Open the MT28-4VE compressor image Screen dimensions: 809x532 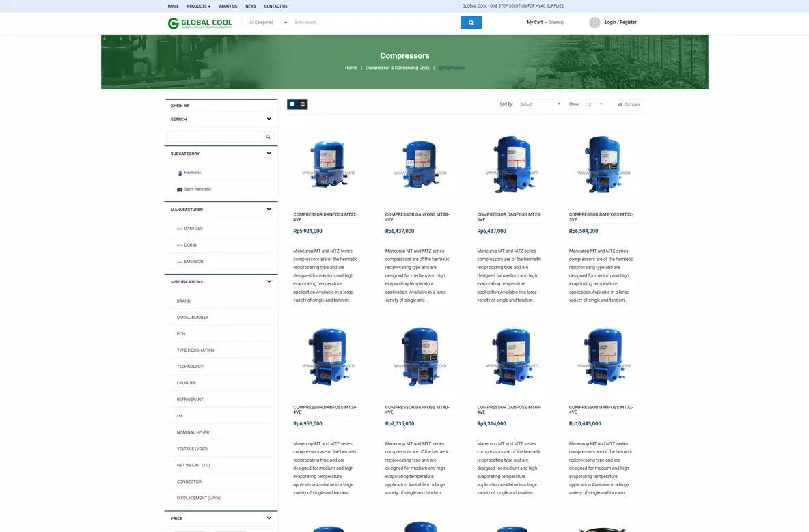pyautogui.click(x=420, y=163)
